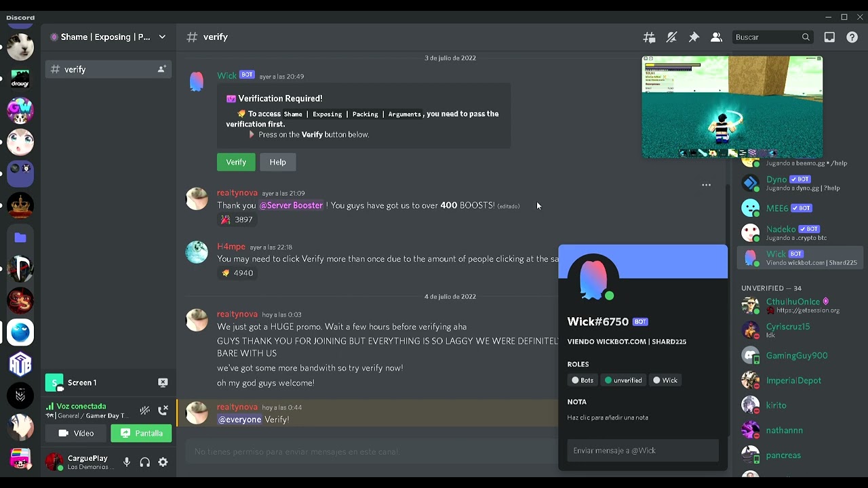
Task: Open the red dragon server icon
Action: click(20, 300)
